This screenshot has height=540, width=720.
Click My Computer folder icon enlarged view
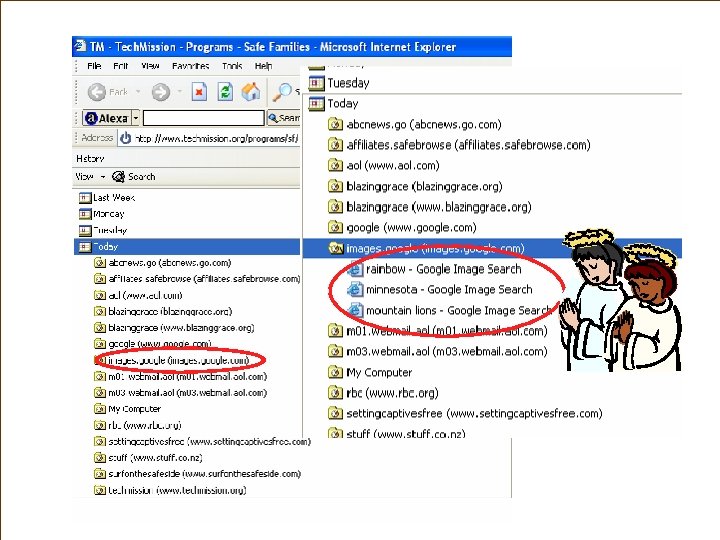[335, 372]
